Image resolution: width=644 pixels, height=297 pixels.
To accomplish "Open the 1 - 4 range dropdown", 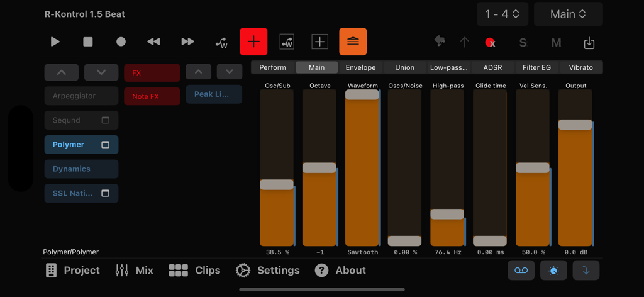I will (x=502, y=14).
